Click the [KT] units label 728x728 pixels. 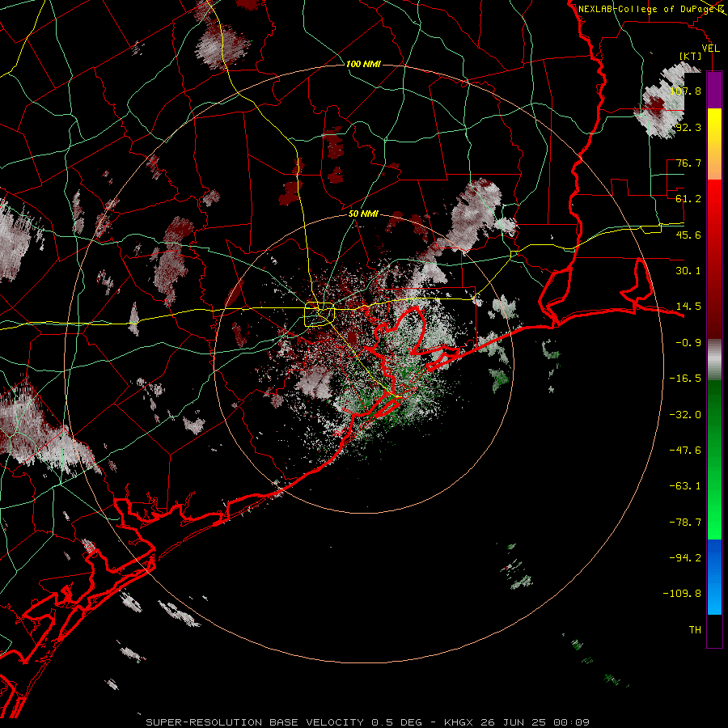point(691,56)
